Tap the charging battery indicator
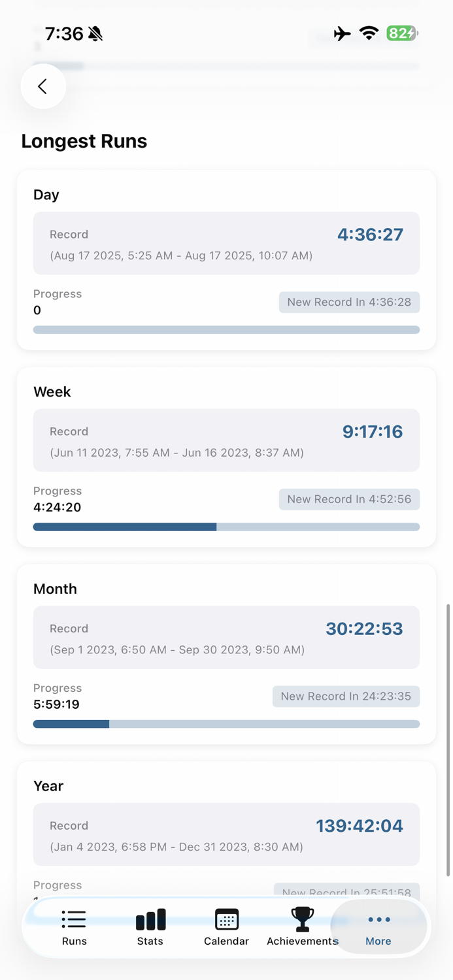This screenshot has height=980, width=453. 401,31
